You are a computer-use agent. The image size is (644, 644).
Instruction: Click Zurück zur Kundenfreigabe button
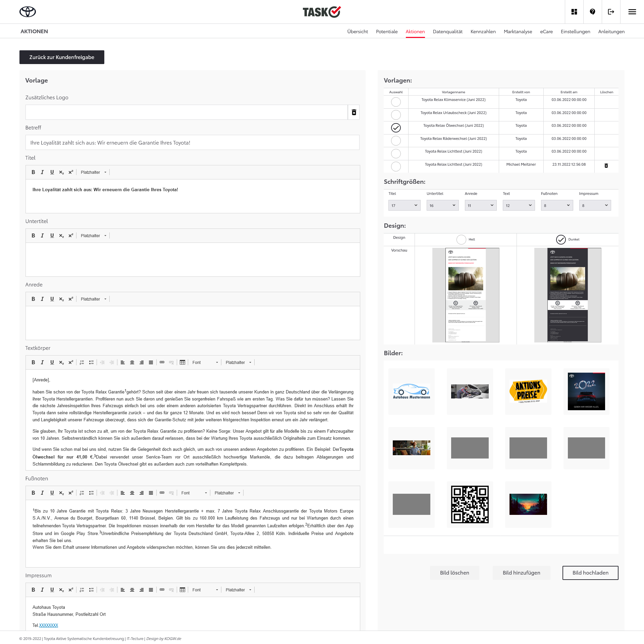[62, 57]
